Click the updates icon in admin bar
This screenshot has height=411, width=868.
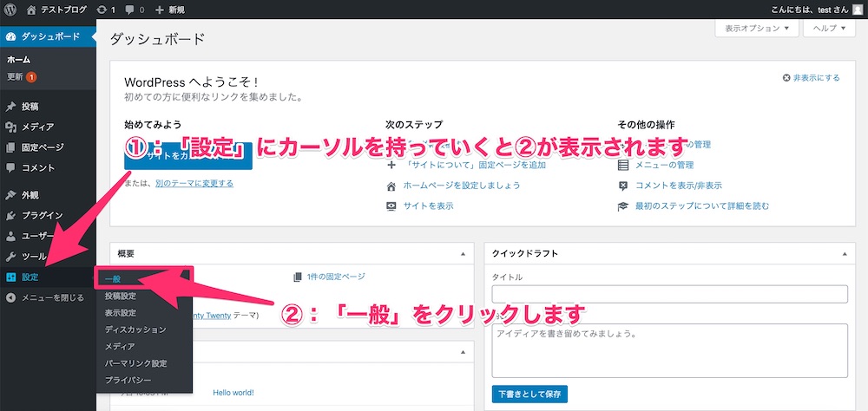pos(102,10)
